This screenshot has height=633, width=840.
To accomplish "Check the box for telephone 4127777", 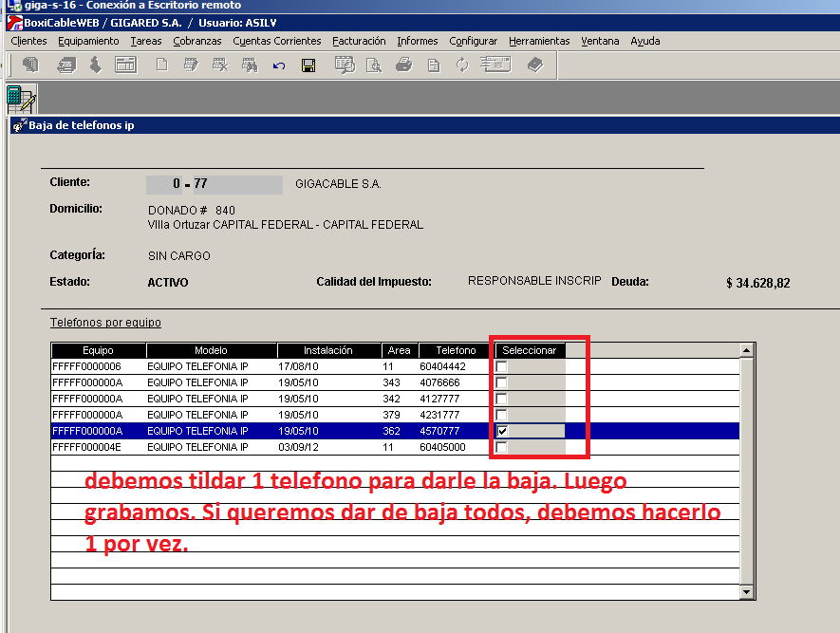I will [x=501, y=399].
